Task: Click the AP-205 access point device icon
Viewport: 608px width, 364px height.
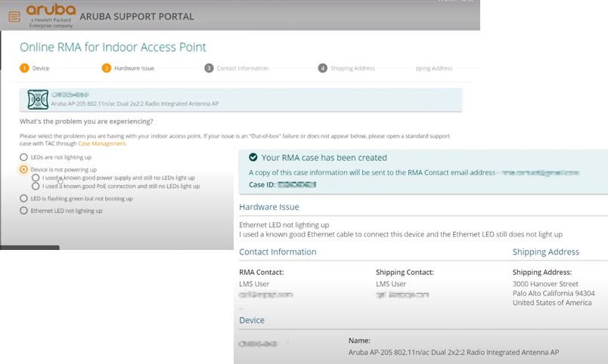Action: coord(38,100)
